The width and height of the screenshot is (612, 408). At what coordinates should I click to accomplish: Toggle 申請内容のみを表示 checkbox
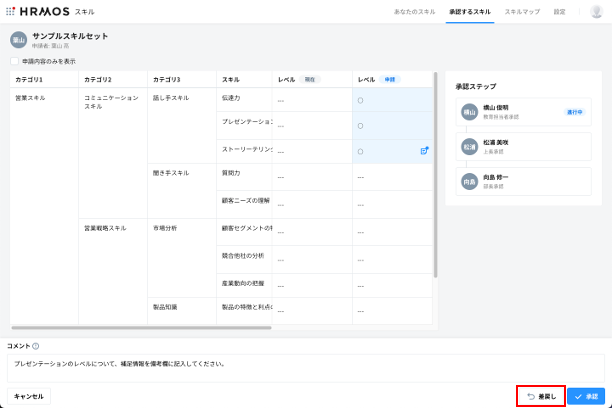coord(14,61)
